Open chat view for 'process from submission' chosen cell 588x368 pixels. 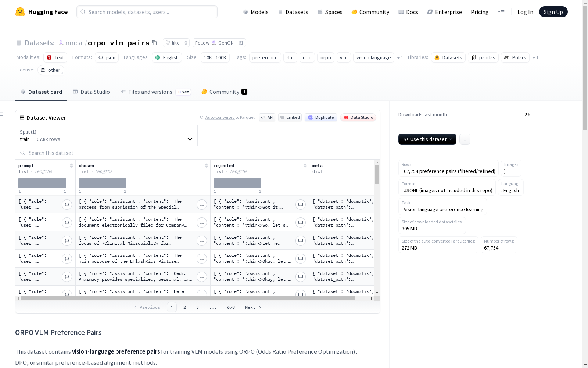(x=202, y=205)
